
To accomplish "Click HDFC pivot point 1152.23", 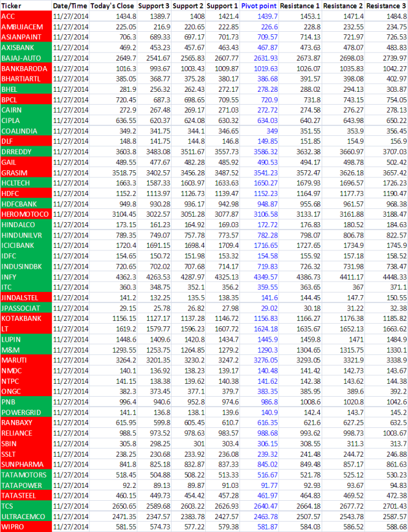I will 265,193.
